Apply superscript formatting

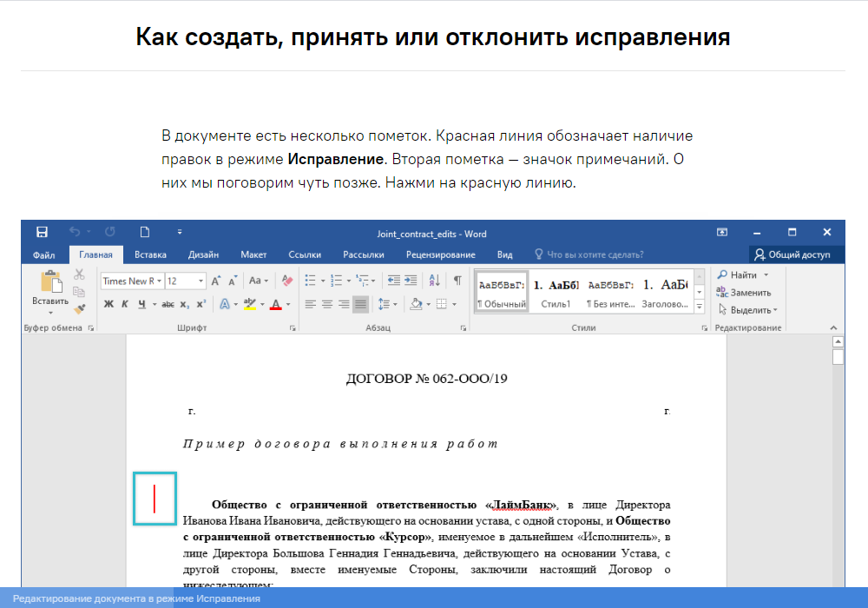(201, 304)
